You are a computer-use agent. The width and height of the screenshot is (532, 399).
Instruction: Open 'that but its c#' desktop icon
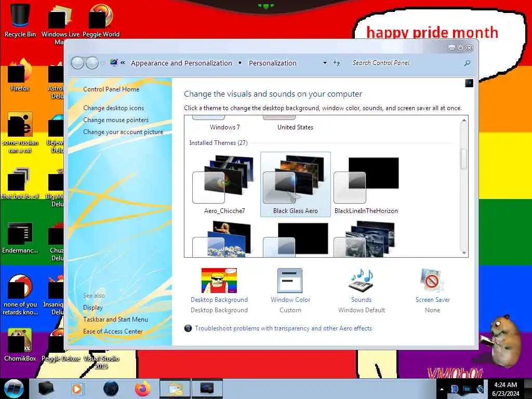tap(20, 183)
